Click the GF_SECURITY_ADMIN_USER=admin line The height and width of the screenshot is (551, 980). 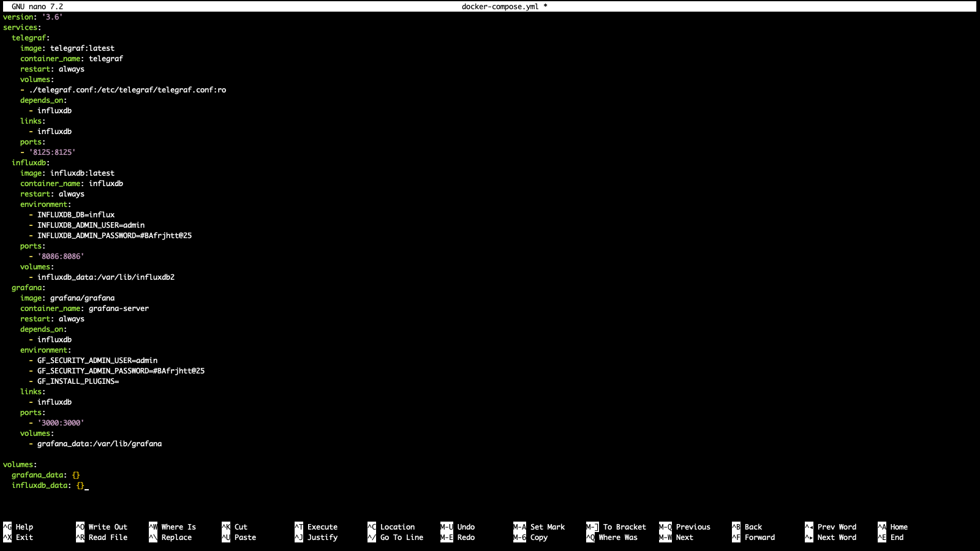93,361
